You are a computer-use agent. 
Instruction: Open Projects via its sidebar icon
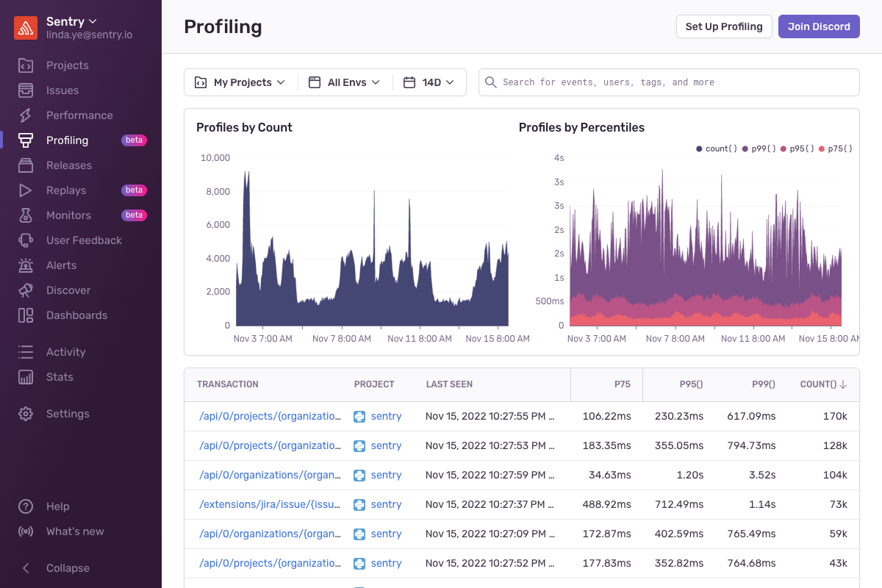pos(26,65)
